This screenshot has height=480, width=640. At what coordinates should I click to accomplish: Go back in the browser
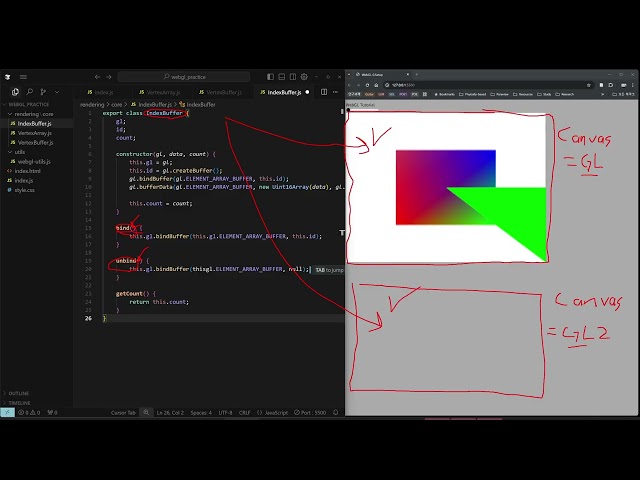(349, 85)
